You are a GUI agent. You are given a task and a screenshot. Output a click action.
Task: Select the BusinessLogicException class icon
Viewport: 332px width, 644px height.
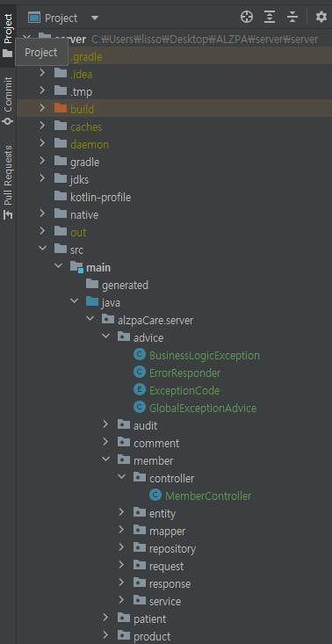pyautogui.click(x=140, y=355)
